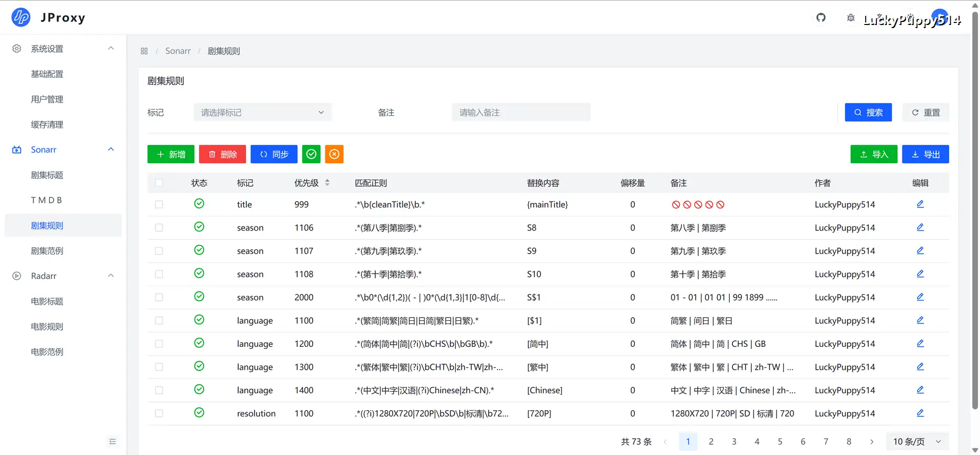This screenshot has width=980, height=455.
Task: Click the orange disable-selected X button
Action: pyautogui.click(x=334, y=154)
